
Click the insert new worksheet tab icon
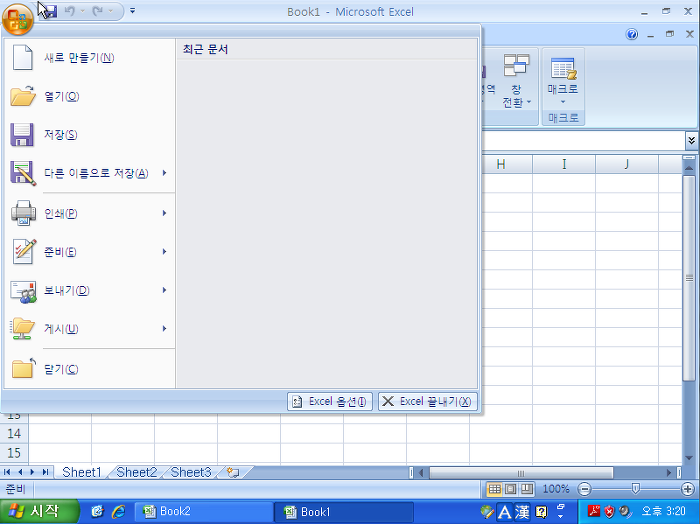[233, 472]
